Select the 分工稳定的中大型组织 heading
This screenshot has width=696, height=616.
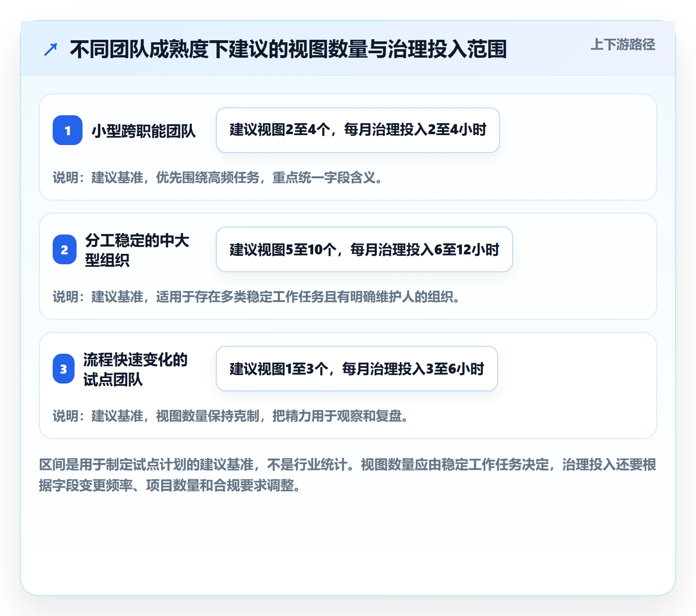(137, 250)
